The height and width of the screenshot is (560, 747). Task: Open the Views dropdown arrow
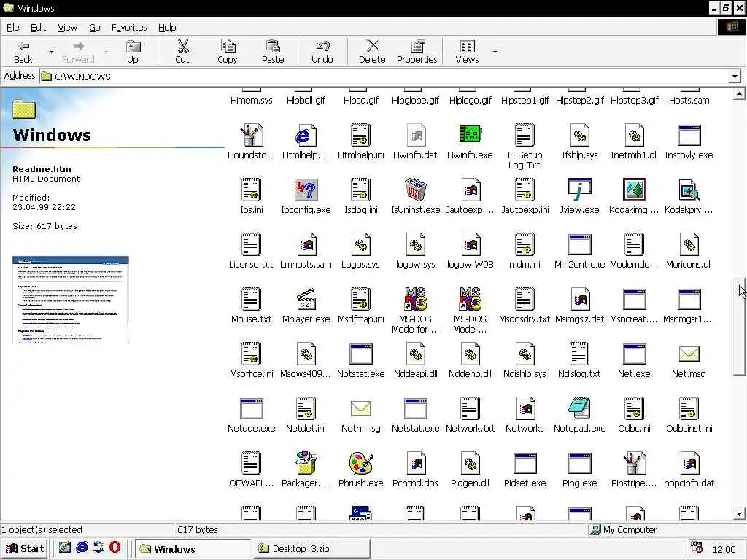pos(495,52)
